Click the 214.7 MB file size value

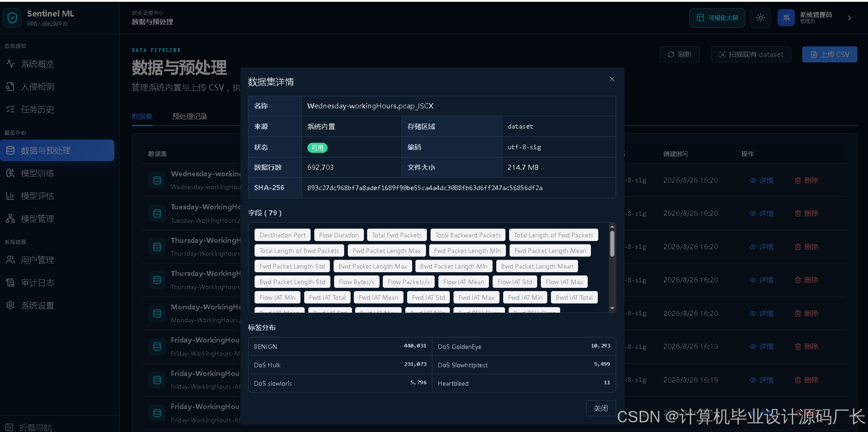[523, 168]
